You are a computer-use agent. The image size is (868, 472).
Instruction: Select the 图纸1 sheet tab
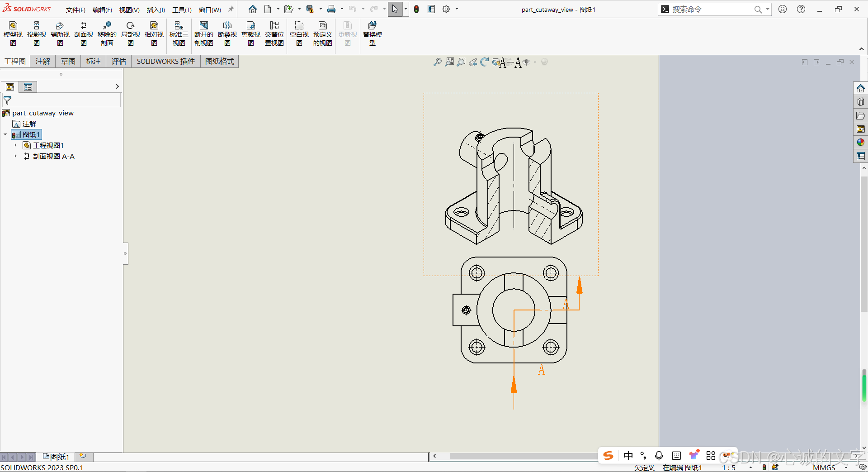coord(56,457)
